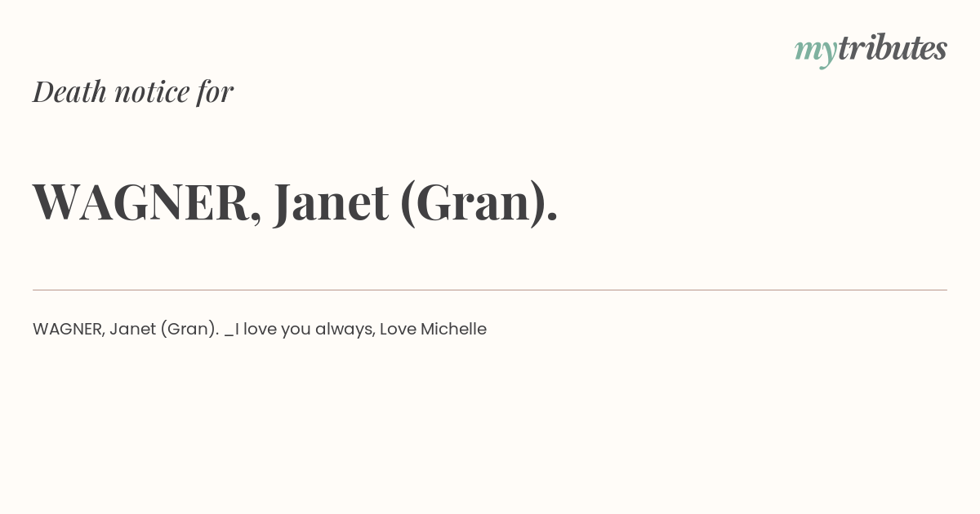The image size is (980, 514).
Task: Click the dark "tributes" part of logo
Action: pos(893,47)
